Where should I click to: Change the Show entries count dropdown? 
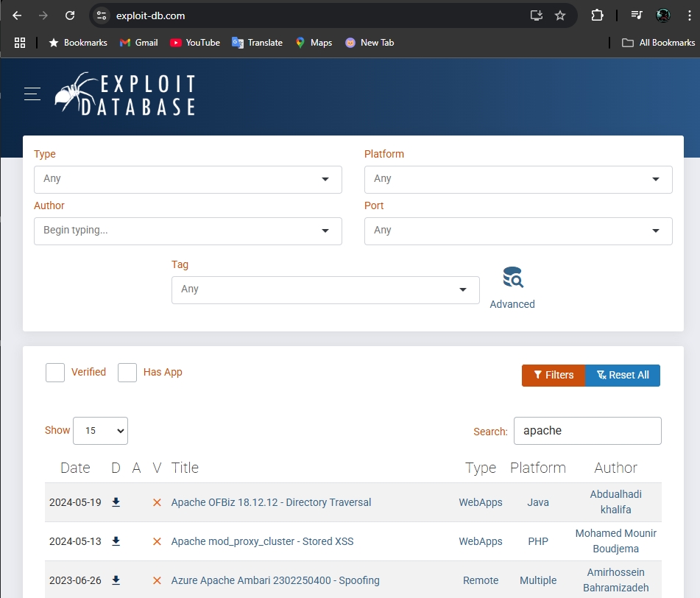tap(100, 430)
